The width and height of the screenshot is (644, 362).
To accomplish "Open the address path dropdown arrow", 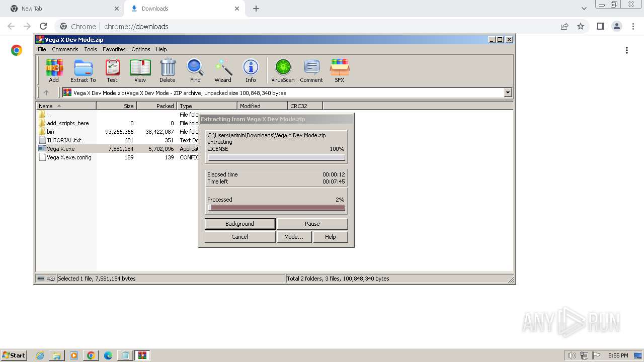I will pos(508,93).
